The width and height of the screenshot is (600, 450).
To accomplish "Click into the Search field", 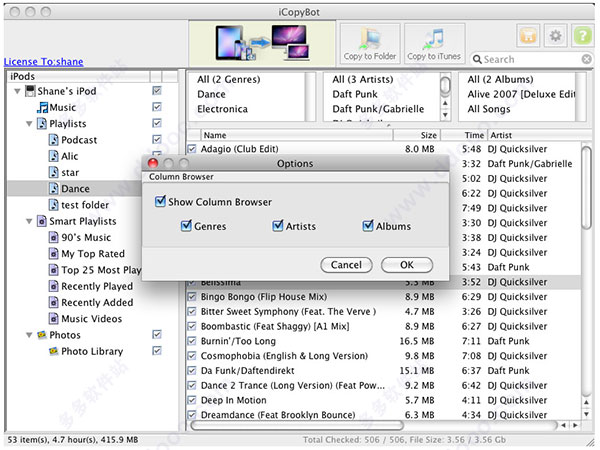I will [x=531, y=59].
